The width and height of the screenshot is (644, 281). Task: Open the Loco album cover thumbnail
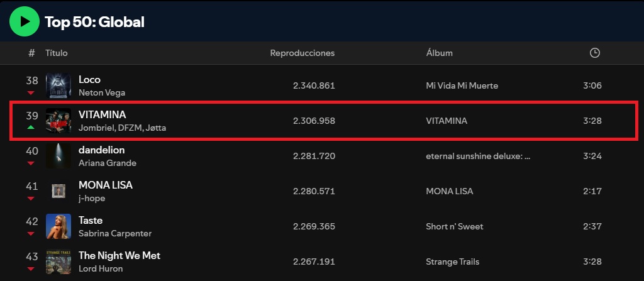tap(58, 85)
